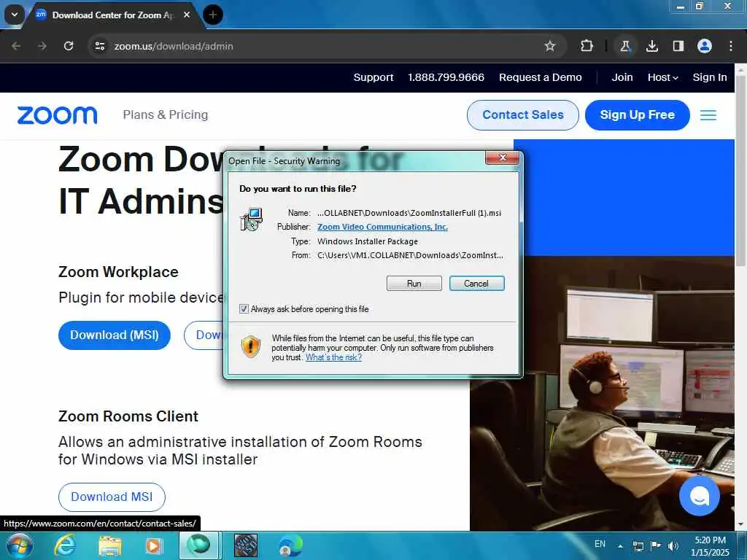Open site information icon in address bar
The width and height of the screenshot is (747, 560).
pos(99,46)
